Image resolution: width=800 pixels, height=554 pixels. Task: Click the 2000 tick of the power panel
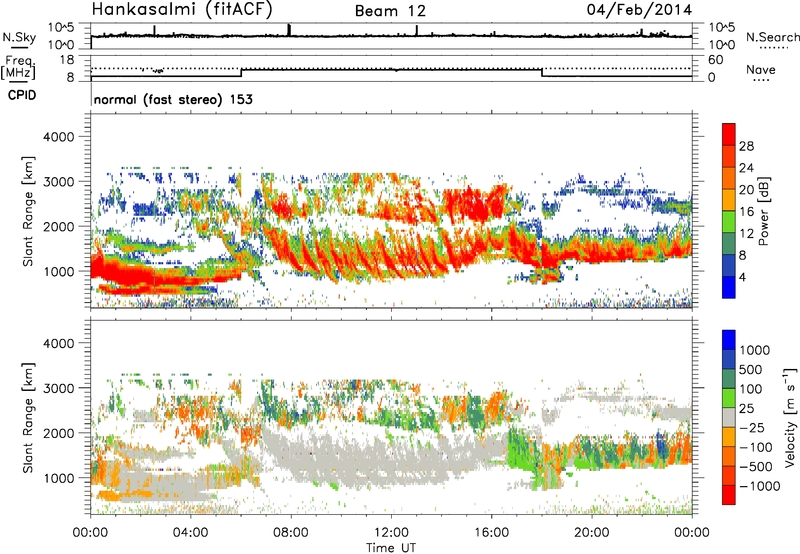(x=59, y=226)
